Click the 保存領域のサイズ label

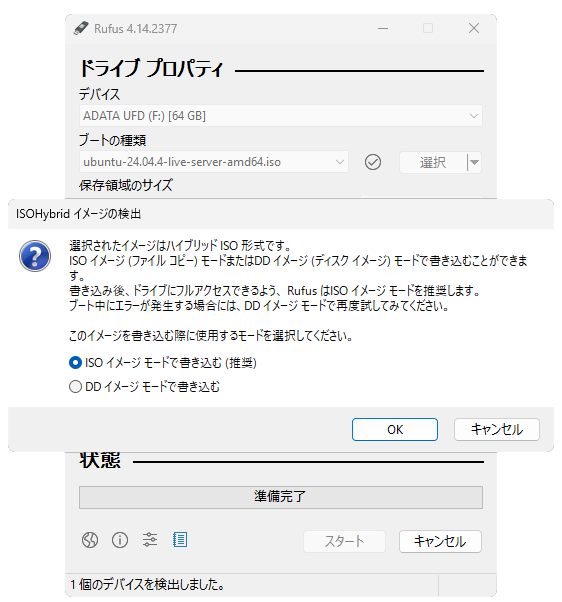(126, 185)
